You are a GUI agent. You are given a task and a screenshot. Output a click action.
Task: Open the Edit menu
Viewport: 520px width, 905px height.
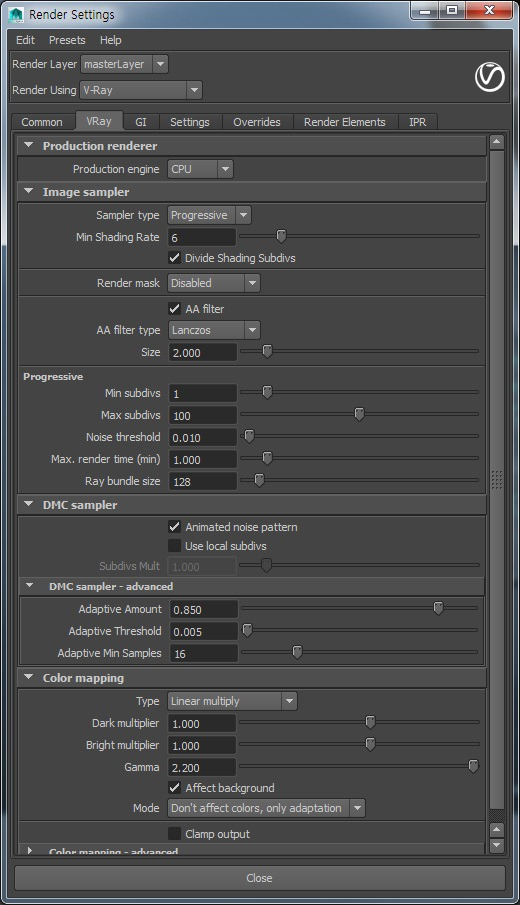pyautogui.click(x=25, y=40)
